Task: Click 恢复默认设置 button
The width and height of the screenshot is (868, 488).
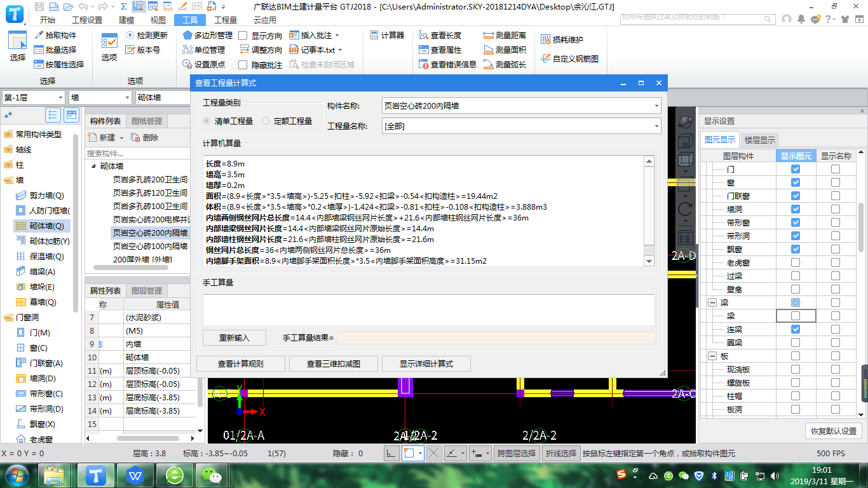Action: point(834,430)
